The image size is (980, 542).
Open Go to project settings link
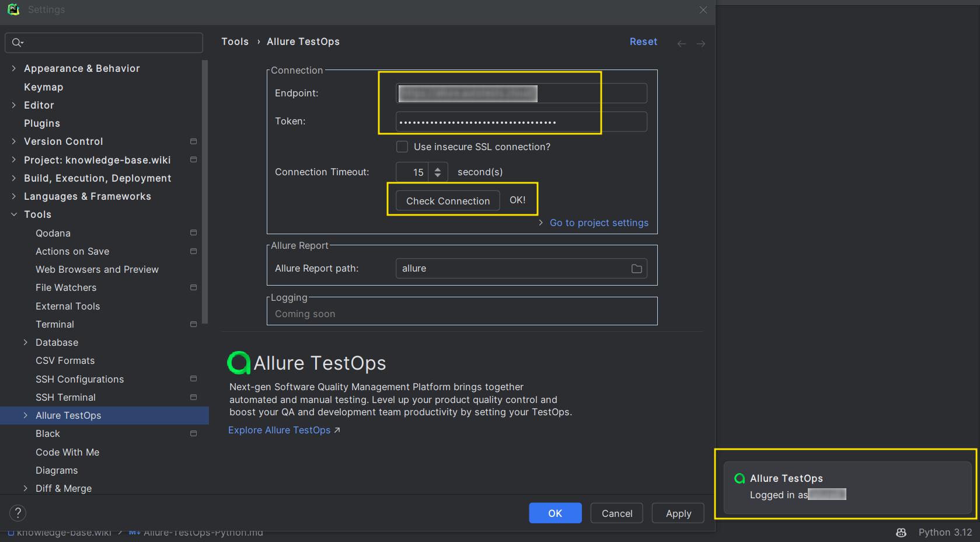point(599,223)
